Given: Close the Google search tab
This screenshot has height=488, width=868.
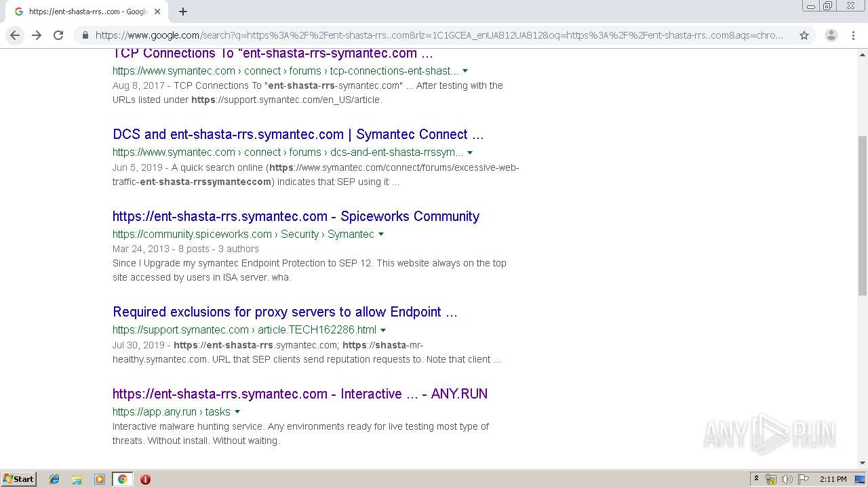Looking at the screenshot, I should [157, 12].
